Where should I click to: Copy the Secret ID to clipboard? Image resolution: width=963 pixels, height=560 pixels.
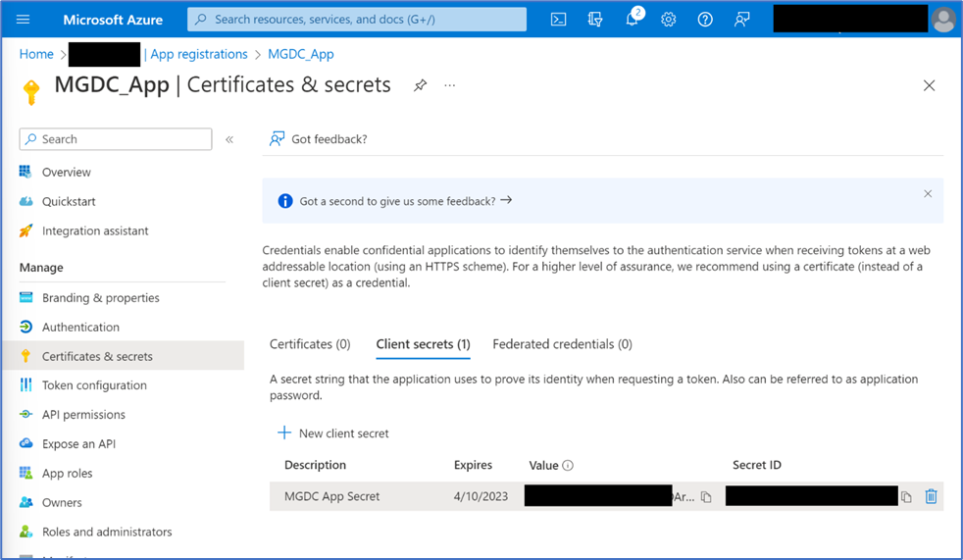pos(906,497)
